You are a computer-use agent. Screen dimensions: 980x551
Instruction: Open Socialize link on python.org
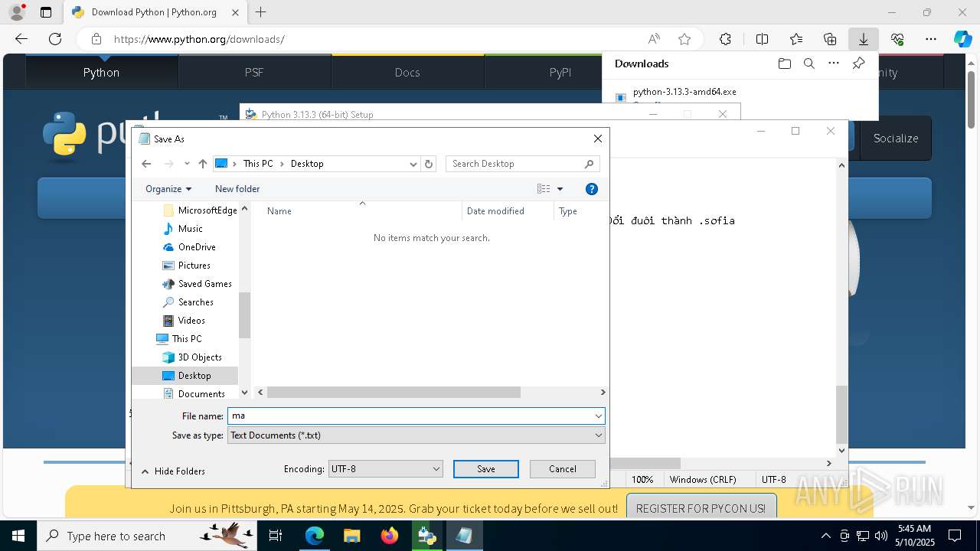896,139
